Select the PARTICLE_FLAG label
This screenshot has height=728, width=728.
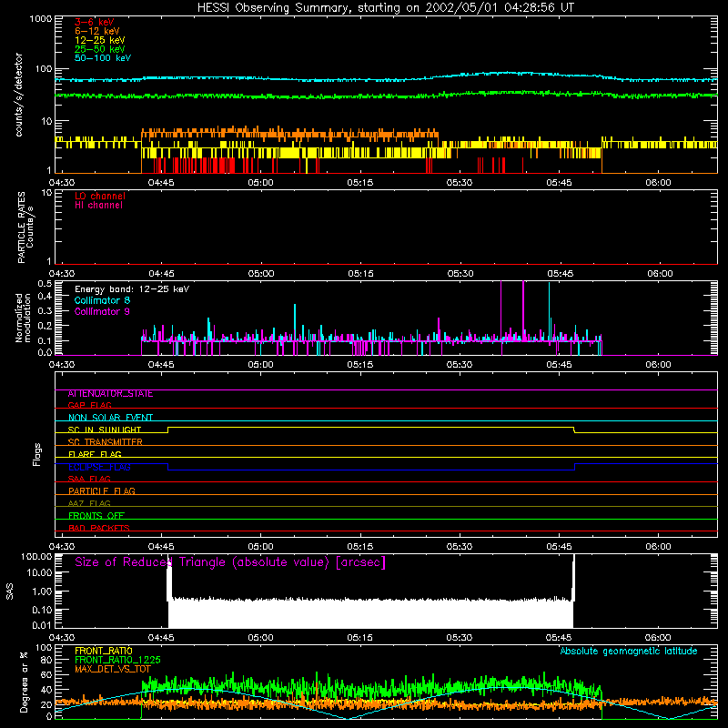(102, 490)
